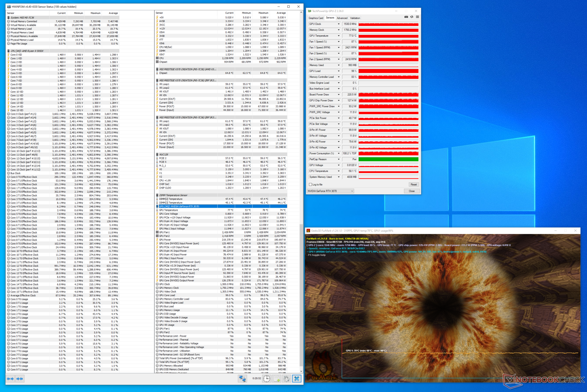Click the NUC126 sensor group icon
The image size is (587, 392).
click(x=157, y=155)
